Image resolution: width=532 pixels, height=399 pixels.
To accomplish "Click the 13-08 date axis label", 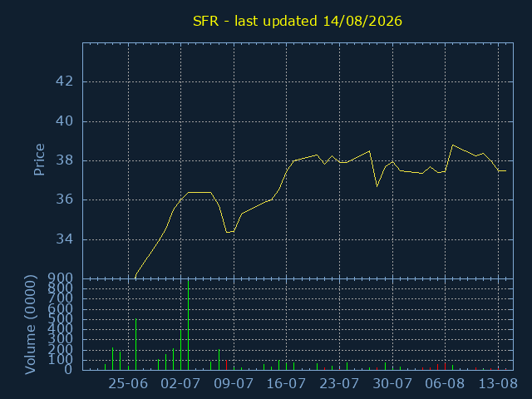I will (x=498, y=384).
